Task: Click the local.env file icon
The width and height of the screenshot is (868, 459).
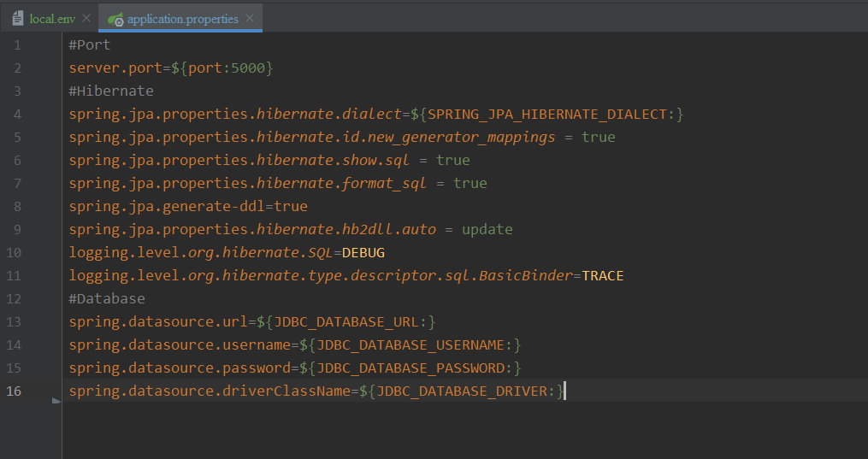Action: coord(17,18)
